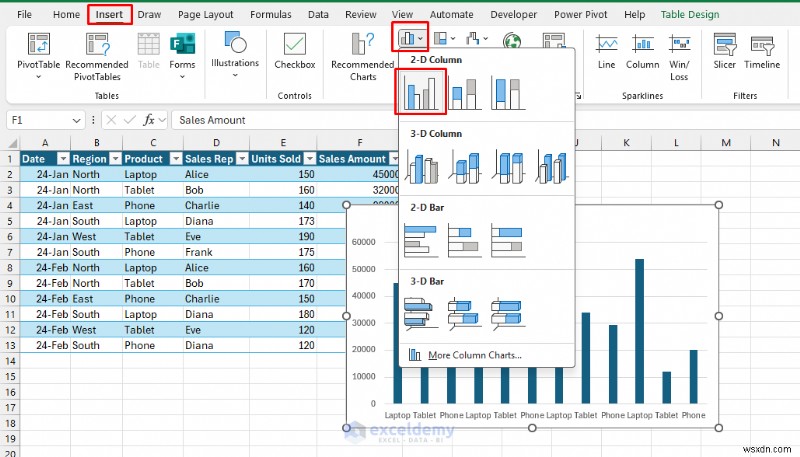
Task: Select the 2-D Stacked Bar chart
Action: 464,240
